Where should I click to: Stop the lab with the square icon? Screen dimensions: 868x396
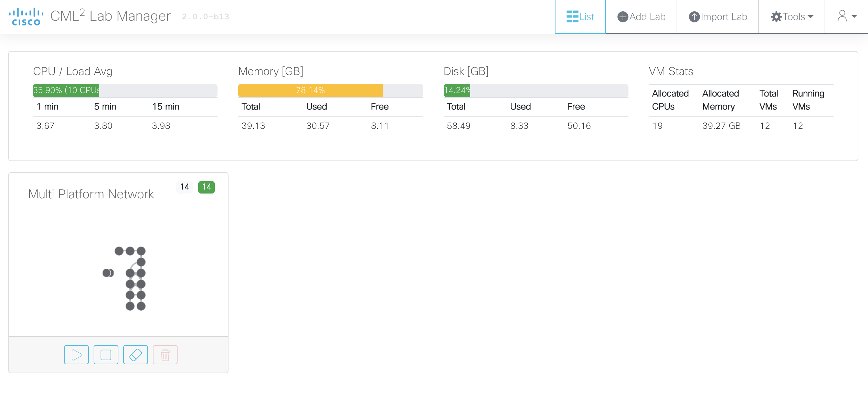pos(106,355)
